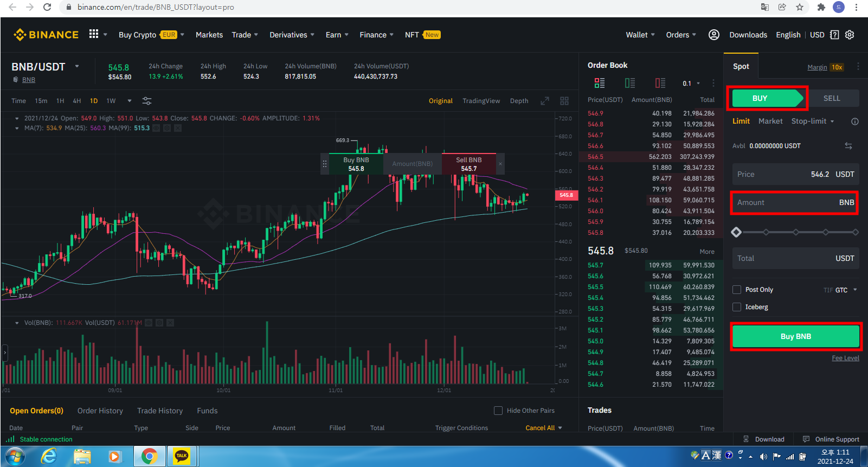Enable the Post Only checkbox
The image size is (868, 467).
(x=737, y=290)
